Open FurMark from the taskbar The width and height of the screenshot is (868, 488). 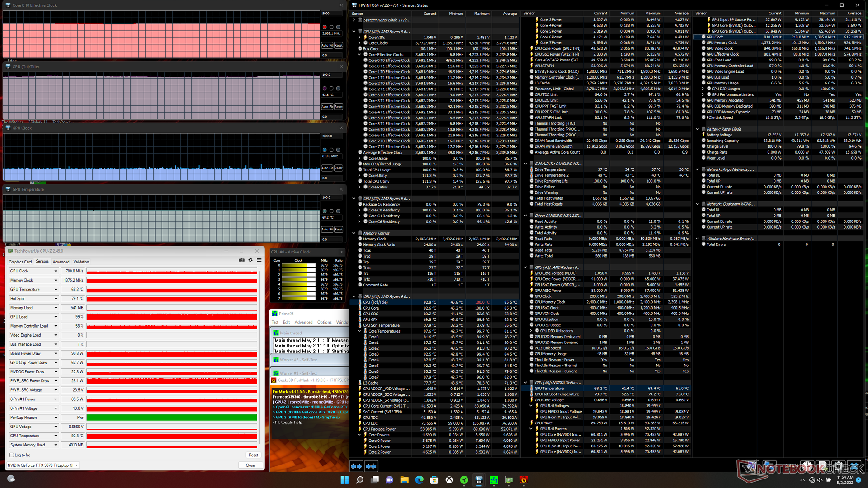click(524, 480)
